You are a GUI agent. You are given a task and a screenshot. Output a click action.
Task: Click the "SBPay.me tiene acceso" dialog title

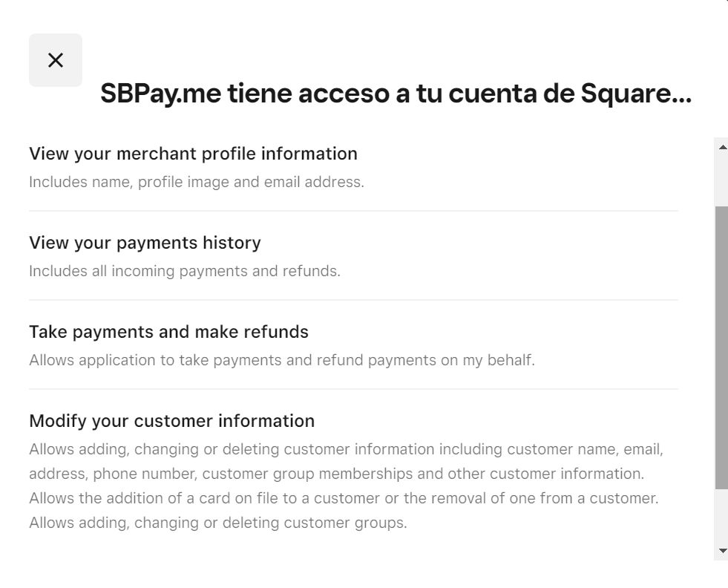[x=396, y=94]
